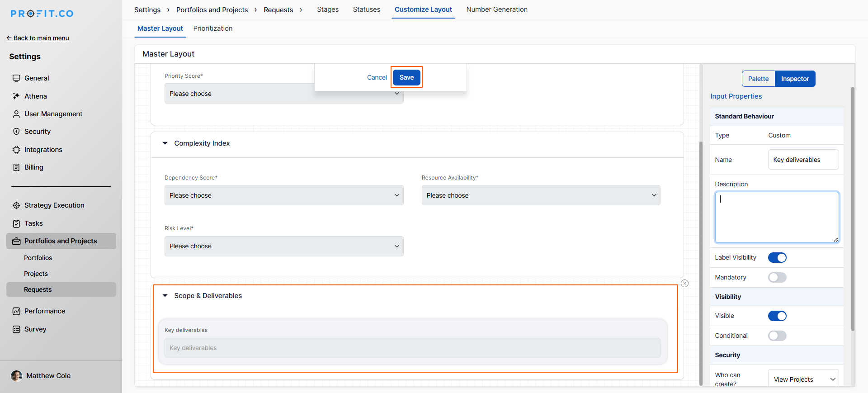The height and width of the screenshot is (393, 868).
Task: Click the Tasks clipboard icon
Action: (16, 223)
